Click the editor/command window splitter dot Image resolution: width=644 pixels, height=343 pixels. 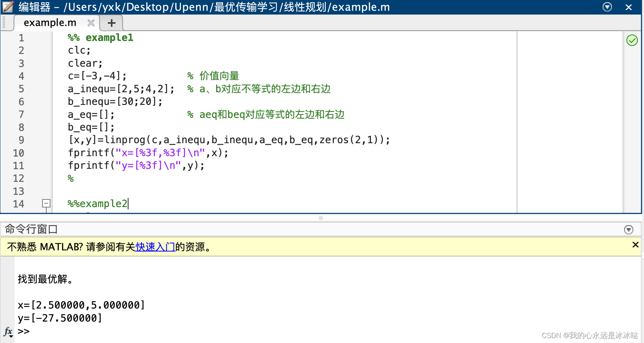pos(321,218)
